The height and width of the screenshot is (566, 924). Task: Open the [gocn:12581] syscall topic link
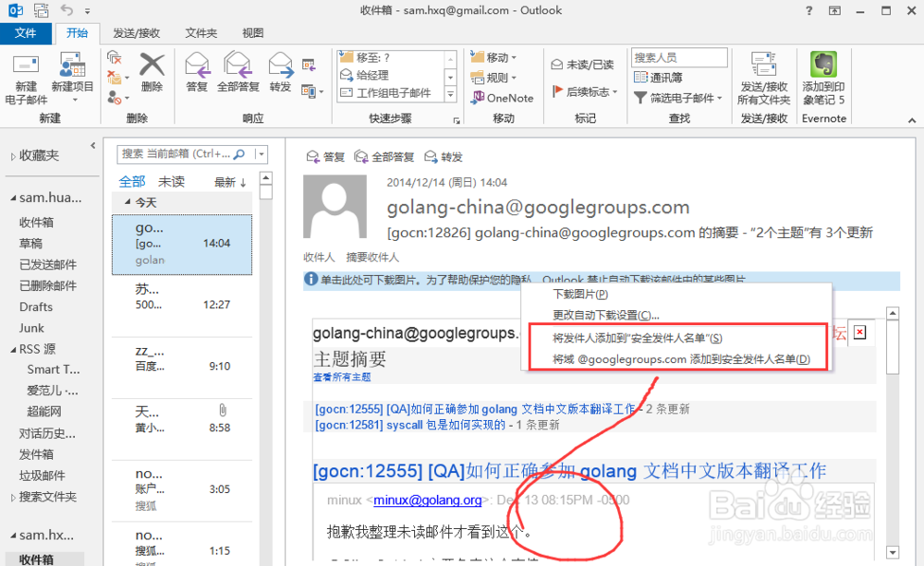pyautogui.click(x=410, y=425)
